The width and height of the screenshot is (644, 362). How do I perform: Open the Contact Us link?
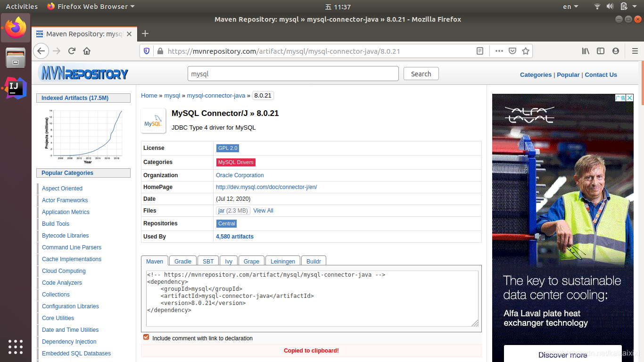tap(601, 74)
